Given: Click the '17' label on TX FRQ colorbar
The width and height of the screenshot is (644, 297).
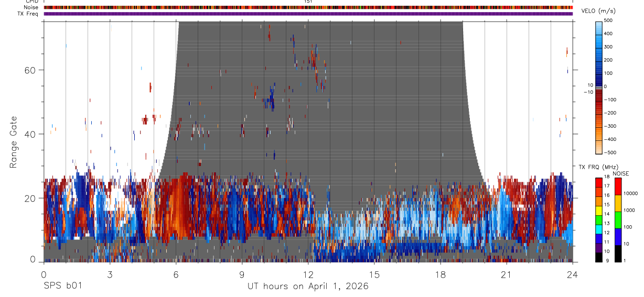Looking at the screenshot, I should point(607,186).
